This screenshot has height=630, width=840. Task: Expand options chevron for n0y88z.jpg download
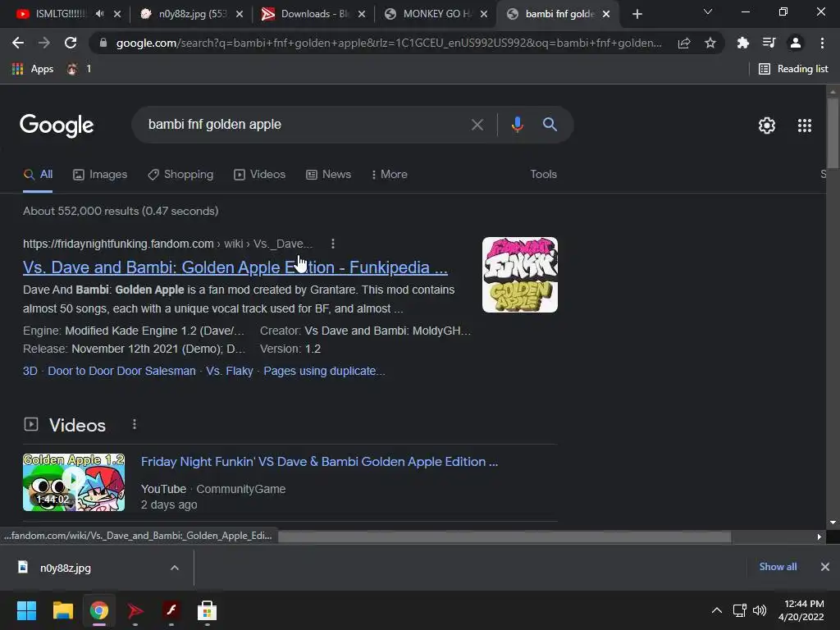point(174,568)
